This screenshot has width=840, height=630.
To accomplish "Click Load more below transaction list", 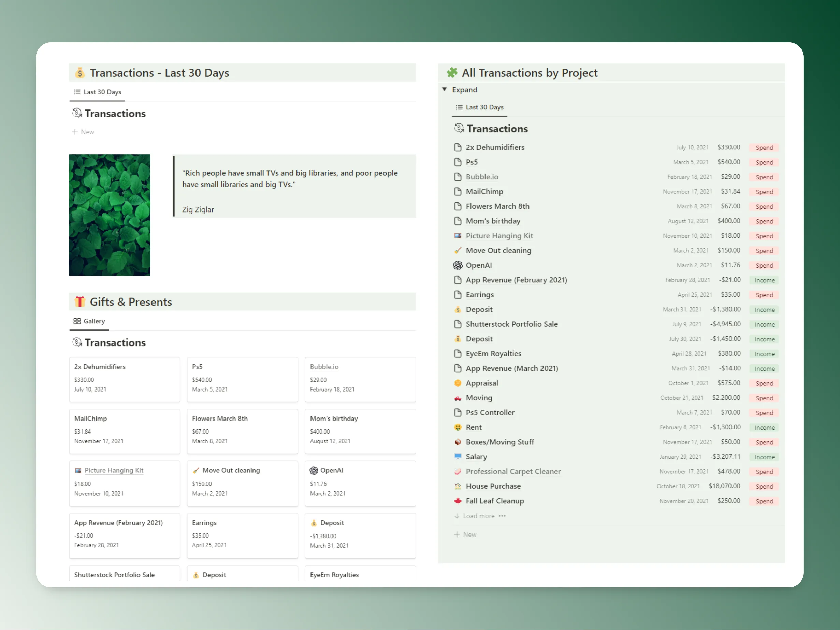I will click(x=478, y=516).
